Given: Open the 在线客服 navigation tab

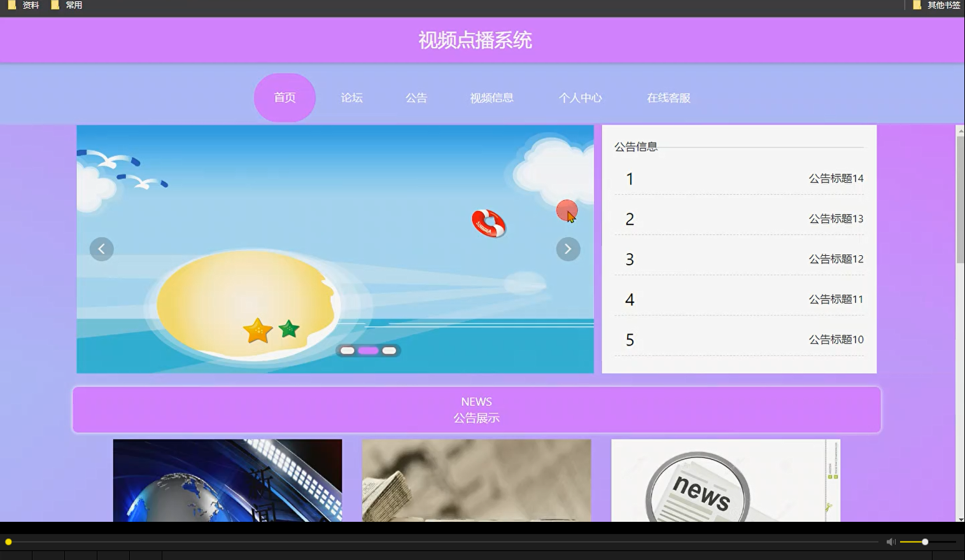Looking at the screenshot, I should pos(668,97).
